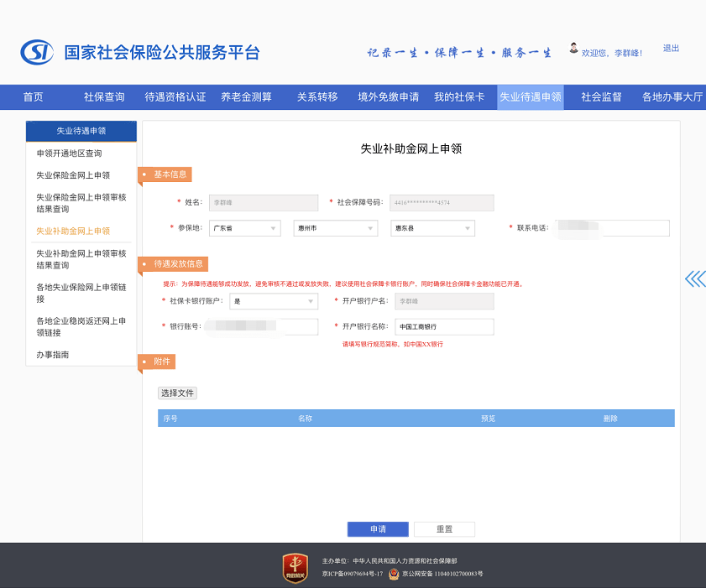Image resolution: width=706 pixels, height=588 pixels.
Task: Click the user avatar icon beside welcome text
Action: pos(573,48)
